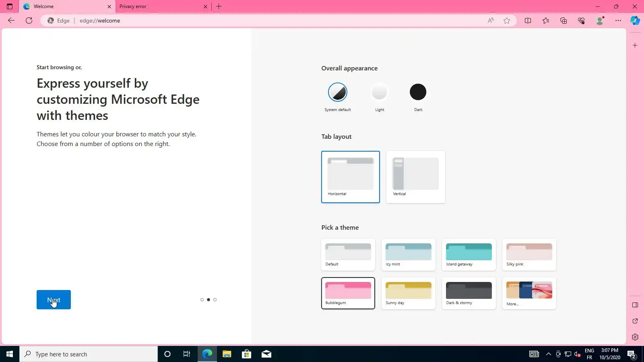The height and width of the screenshot is (362, 644).
Task: Open the Action Center notifications
Action: [x=632, y=354]
